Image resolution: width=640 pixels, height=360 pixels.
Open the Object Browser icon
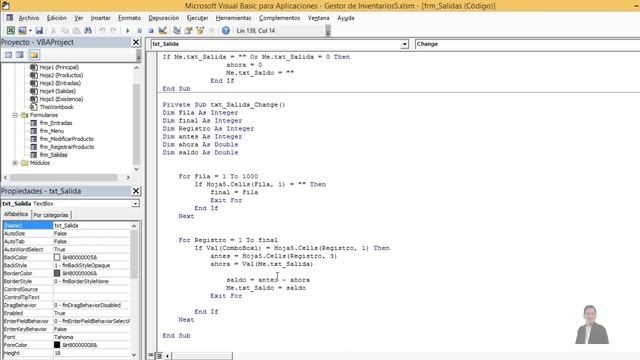[x=200, y=31]
